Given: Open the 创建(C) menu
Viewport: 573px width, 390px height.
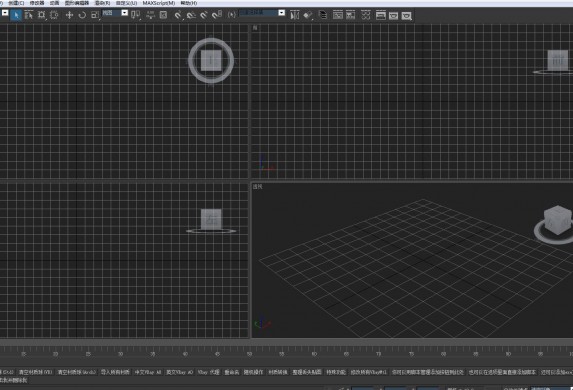Looking at the screenshot, I should click(16, 3).
